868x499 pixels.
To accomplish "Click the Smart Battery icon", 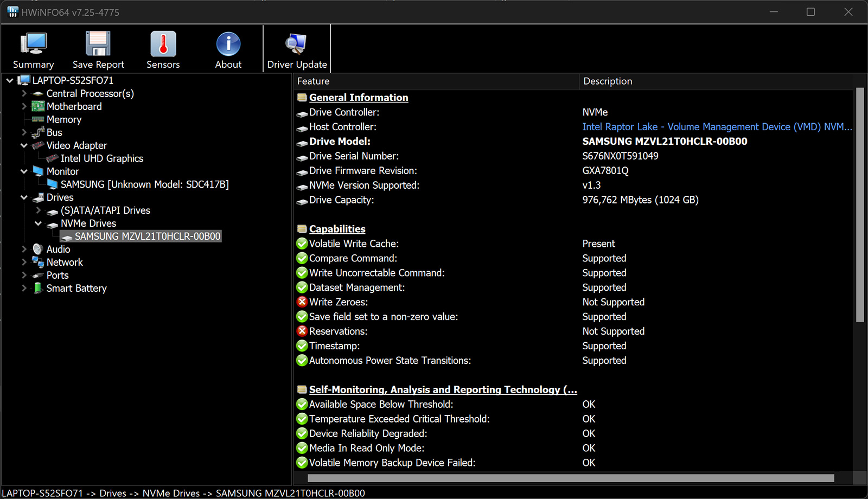I will pos(38,288).
